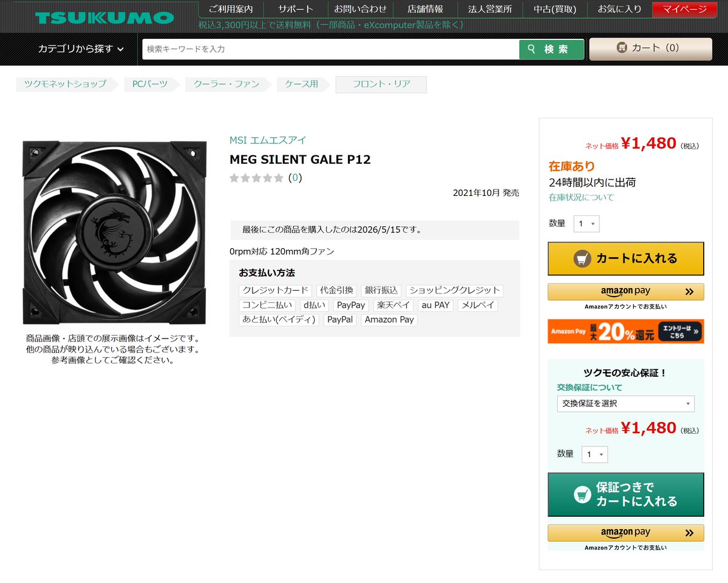Click the Amazon Pay 20%還元 banner
The height and width of the screenshot is (583, 728).
coord(625,331)
